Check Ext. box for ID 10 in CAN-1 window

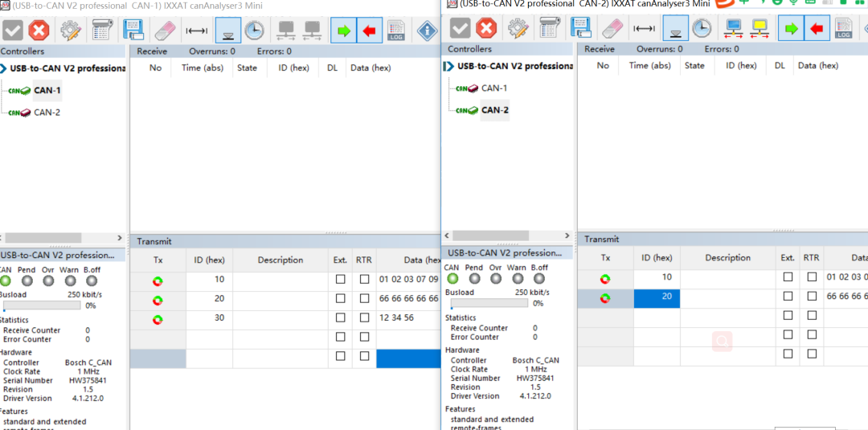tap(341, 280)
